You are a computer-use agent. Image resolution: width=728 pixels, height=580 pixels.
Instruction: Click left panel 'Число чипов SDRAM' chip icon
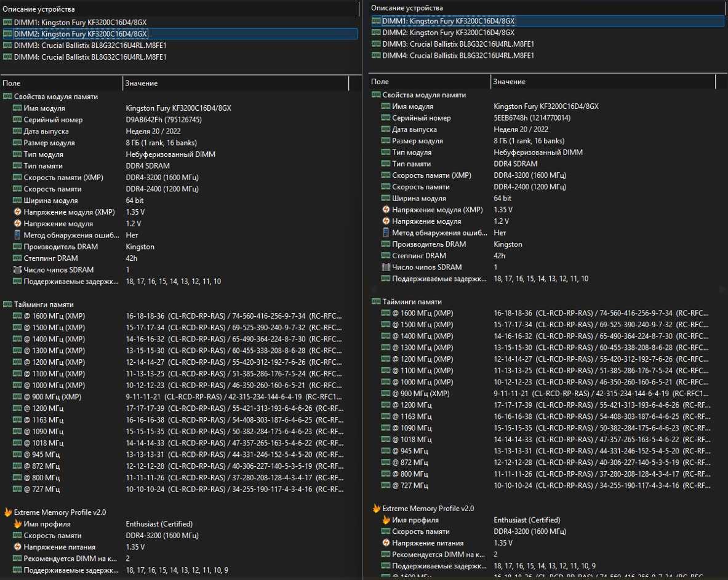(x=18, y=269)
